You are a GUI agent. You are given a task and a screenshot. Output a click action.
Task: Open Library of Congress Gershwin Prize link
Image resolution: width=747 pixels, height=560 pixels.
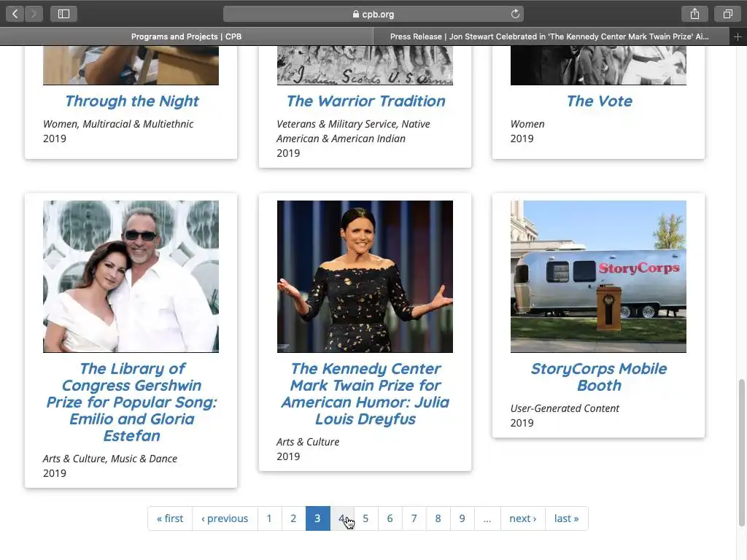click(131, 402)
